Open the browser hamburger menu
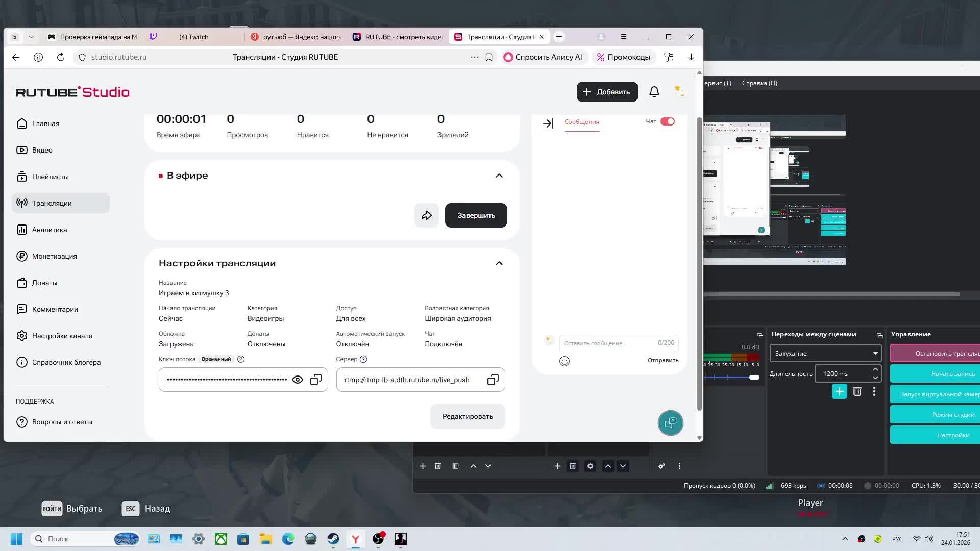980x551 pixels. click(623, 37)
